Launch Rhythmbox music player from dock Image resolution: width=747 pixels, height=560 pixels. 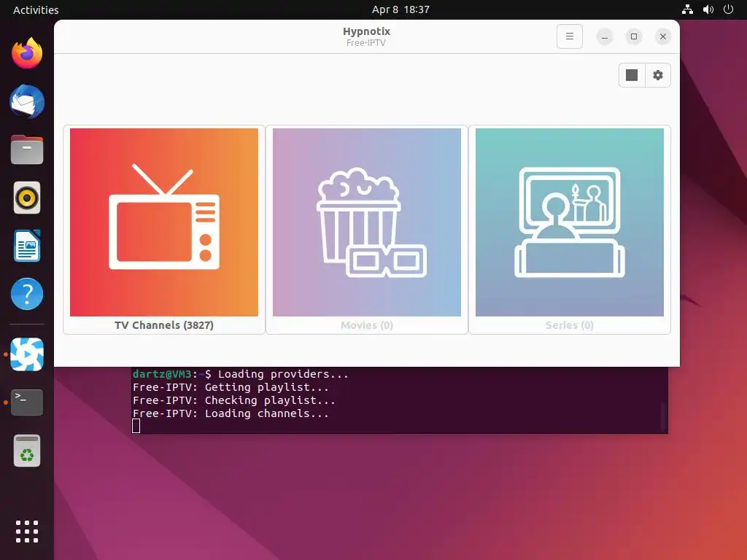(27, 198)
